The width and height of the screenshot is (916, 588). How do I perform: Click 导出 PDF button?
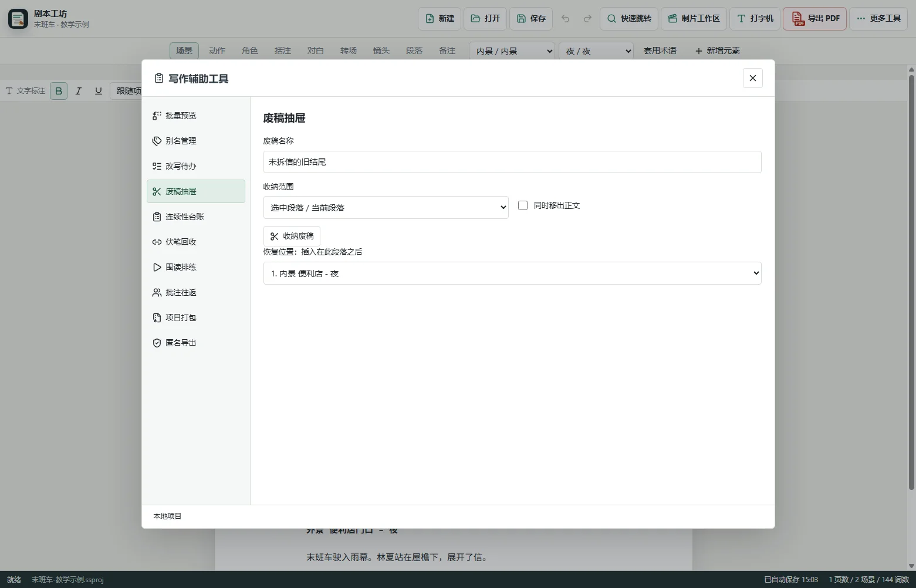(x=814, y=18)
